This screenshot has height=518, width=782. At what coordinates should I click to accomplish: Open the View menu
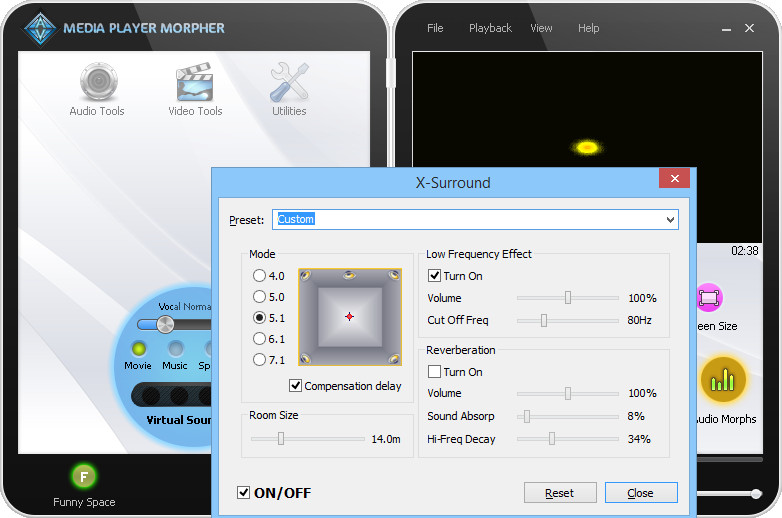(541, 28)
